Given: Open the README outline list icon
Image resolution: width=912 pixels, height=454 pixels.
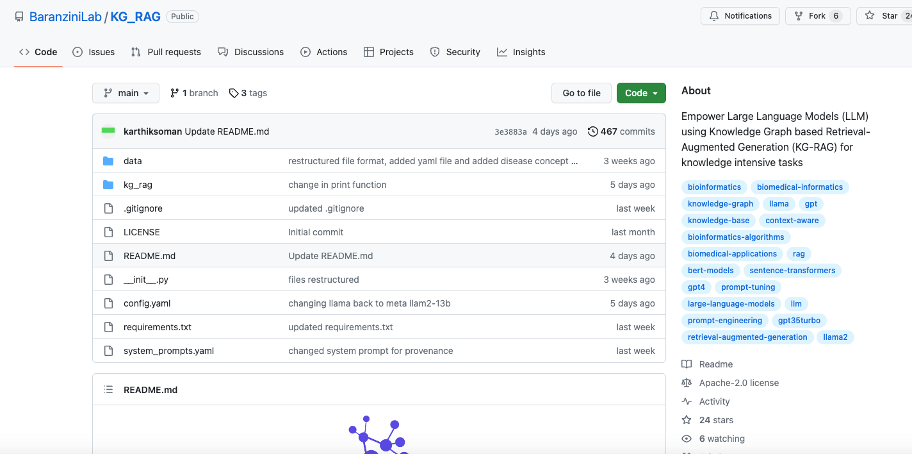Looking at the screenshot, I should click(x=108, y=389).
